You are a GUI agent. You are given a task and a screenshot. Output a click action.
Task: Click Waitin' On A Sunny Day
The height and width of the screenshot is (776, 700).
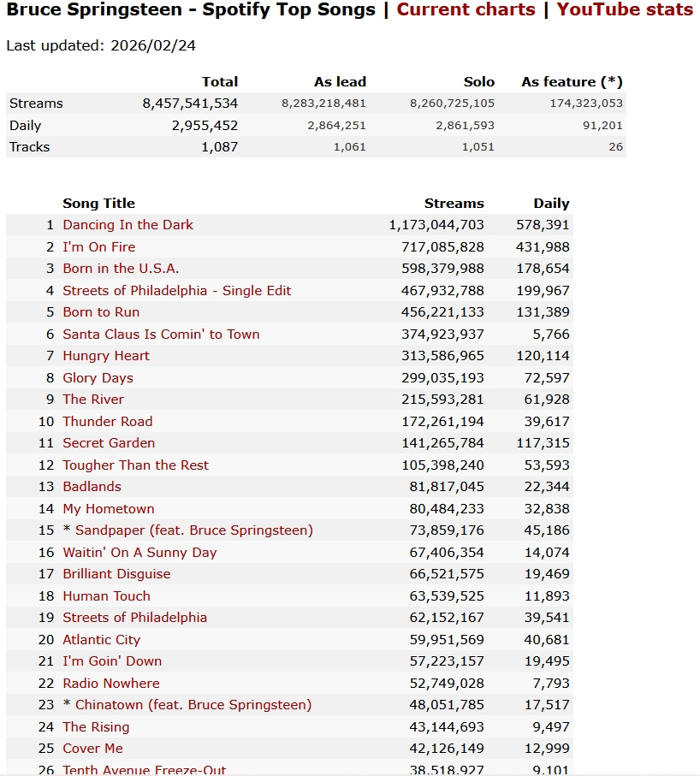(139, 553)
